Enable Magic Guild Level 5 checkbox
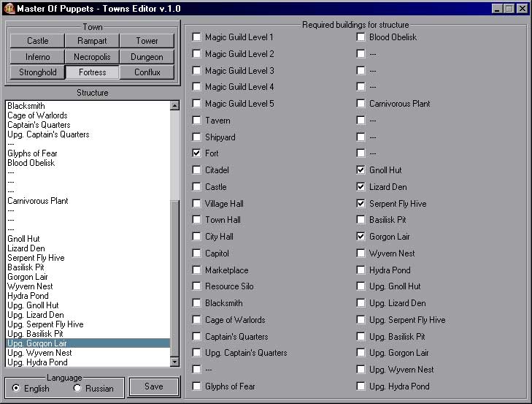The image size is (532, 404). click(x=196, y=103)
